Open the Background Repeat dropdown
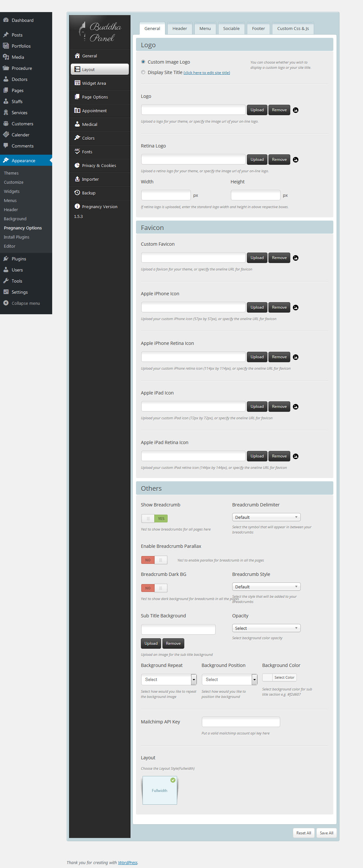 click(169, 679)
